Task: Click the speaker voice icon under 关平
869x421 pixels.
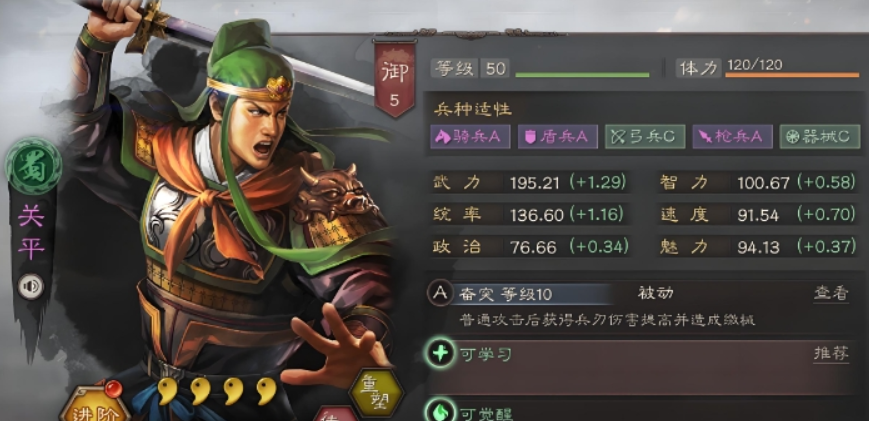Action: pos(31,286)
